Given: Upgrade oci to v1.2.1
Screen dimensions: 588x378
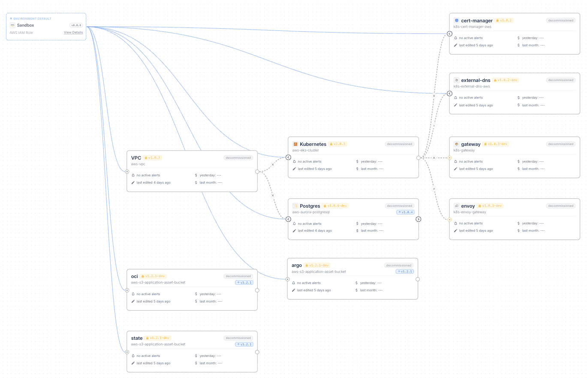Looking at the screenshot, I should [244, 282].
